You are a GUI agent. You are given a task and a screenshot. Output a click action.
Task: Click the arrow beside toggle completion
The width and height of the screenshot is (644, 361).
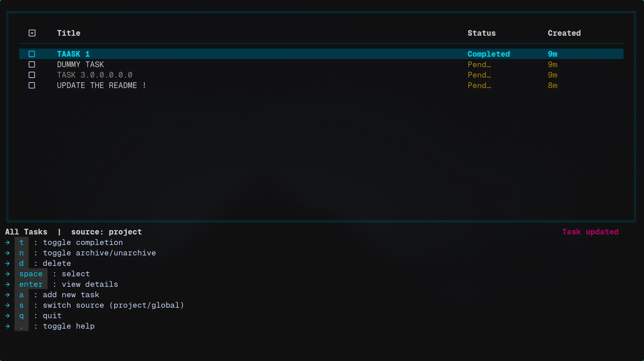pos(7,243)
